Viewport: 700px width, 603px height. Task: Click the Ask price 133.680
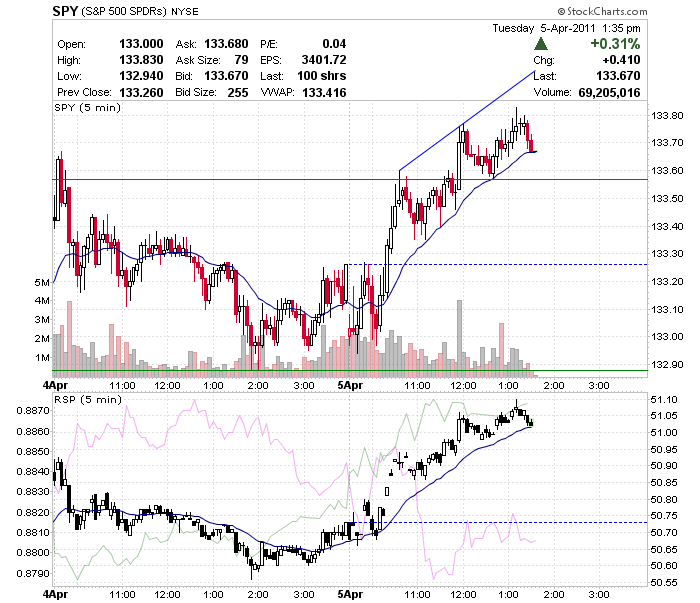226,44
